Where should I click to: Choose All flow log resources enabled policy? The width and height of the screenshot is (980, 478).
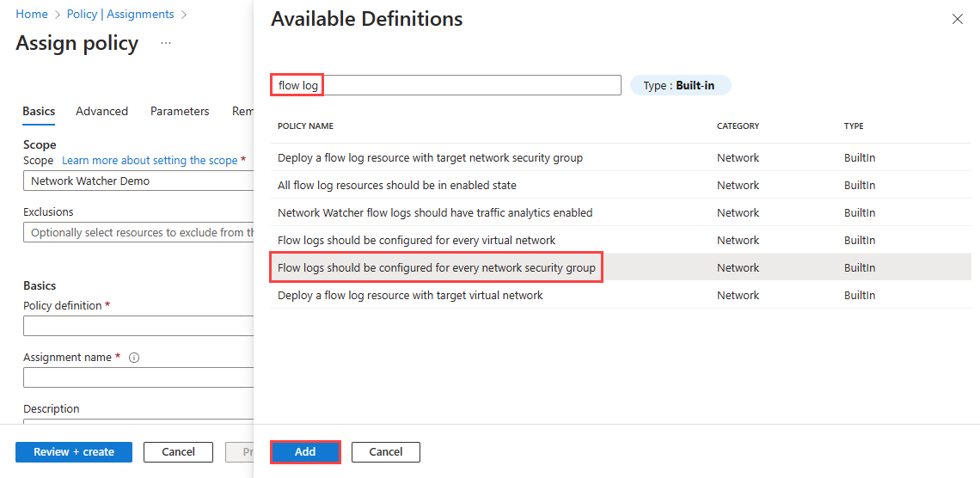(x=396, y=185)
